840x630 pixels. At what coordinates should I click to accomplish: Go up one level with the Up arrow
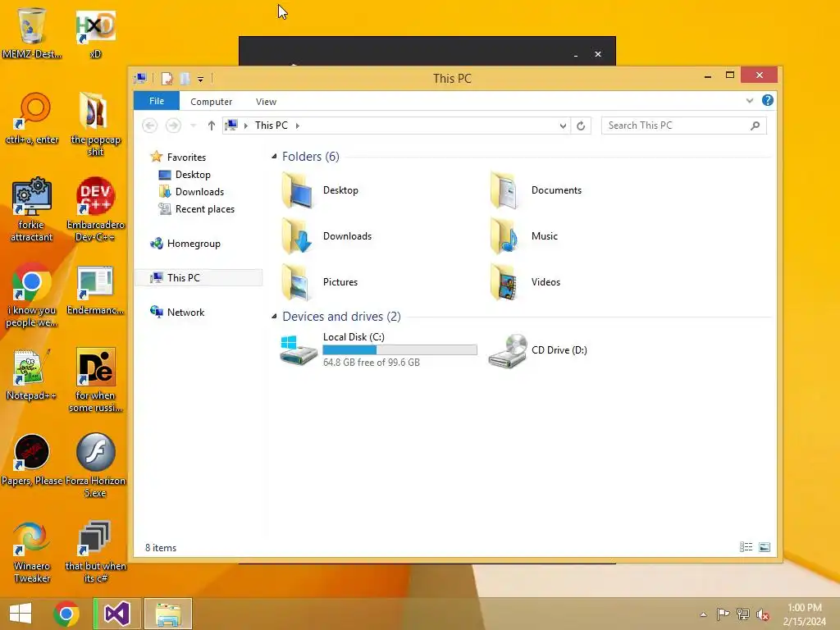coord(211,126)
